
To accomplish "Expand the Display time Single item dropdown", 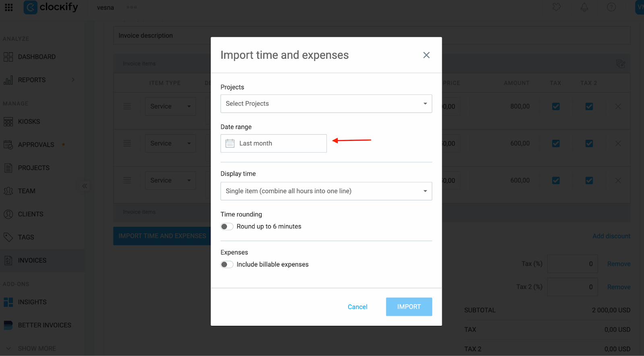I will [x=326, y=191].
